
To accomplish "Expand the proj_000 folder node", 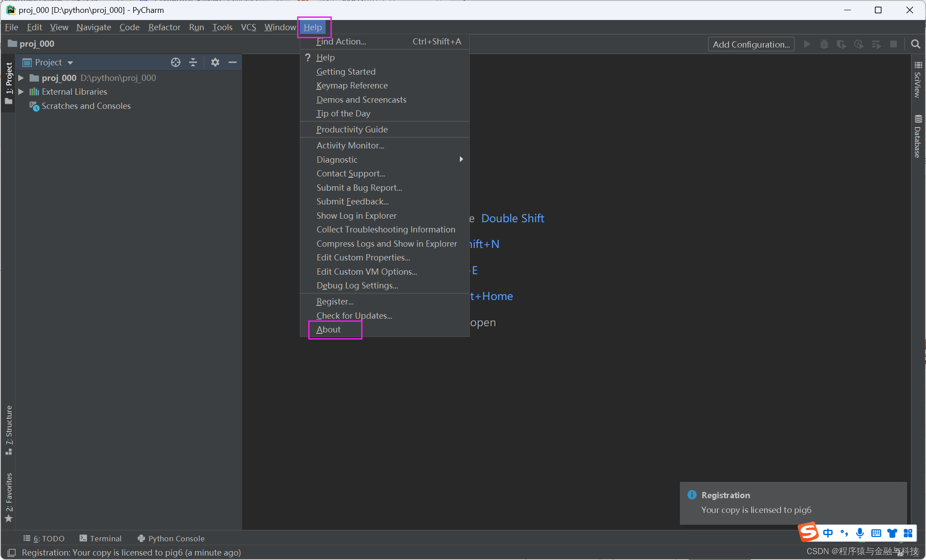I will click(x=21, y=78).
